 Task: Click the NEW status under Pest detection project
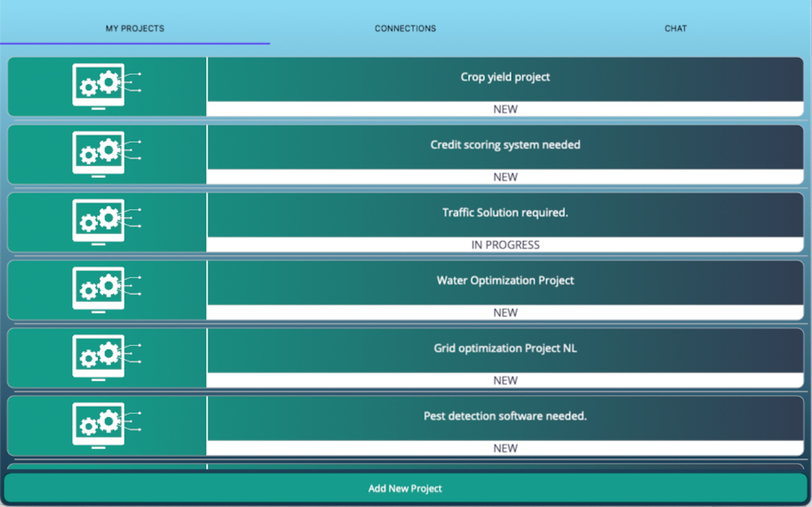pos(505,448)
